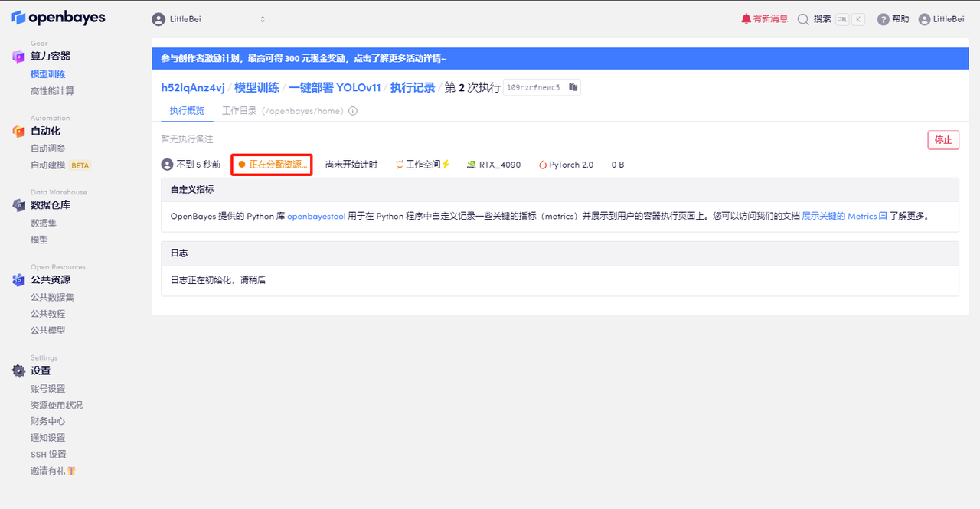Click the help question mark icon
Image resolution: width=980 pixels, height=509 pixels.
click(884, 19)
